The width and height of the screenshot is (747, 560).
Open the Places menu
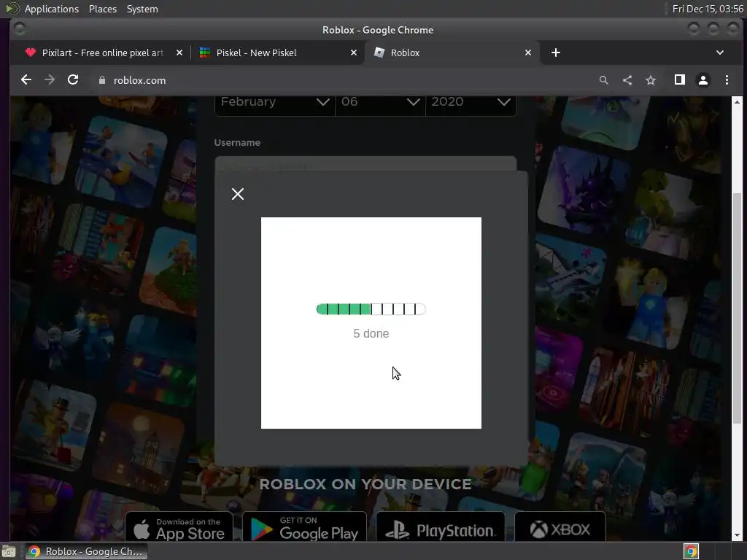coord(102,9)
